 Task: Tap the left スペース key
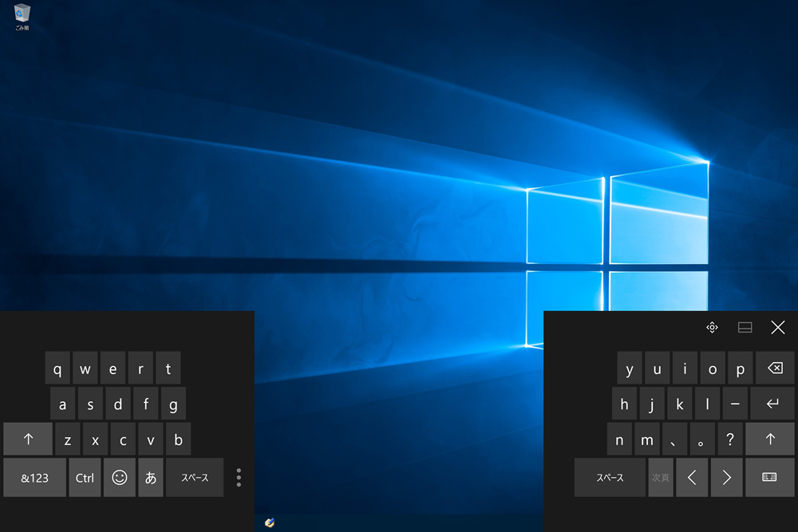195,478
